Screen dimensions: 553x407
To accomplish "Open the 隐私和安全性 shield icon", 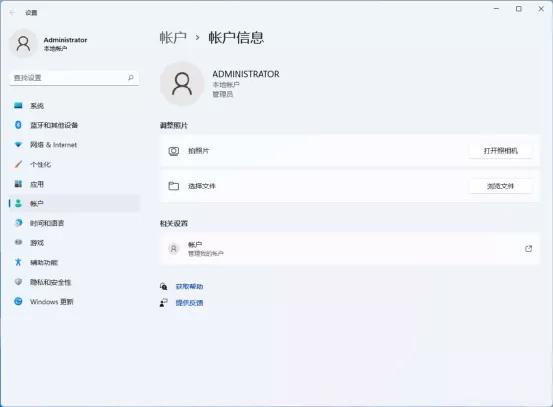I will click(x=18, y=282).
